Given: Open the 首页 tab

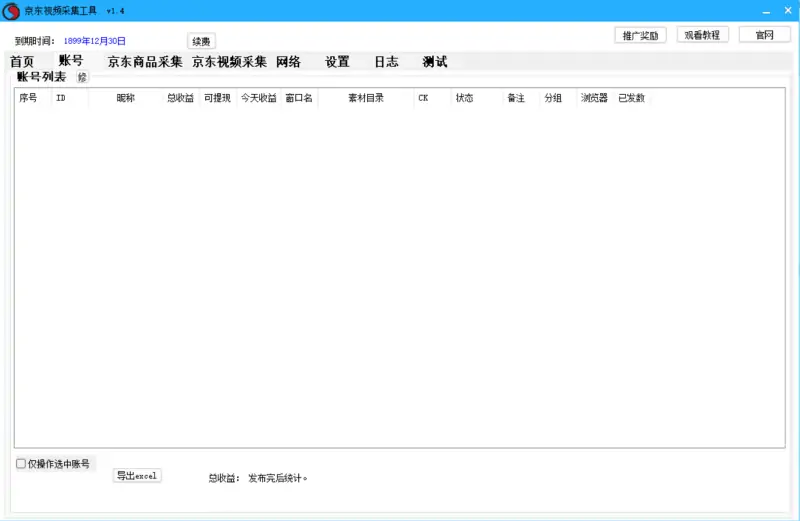Looking at the screenshot, I should click(x=22, y=62).
